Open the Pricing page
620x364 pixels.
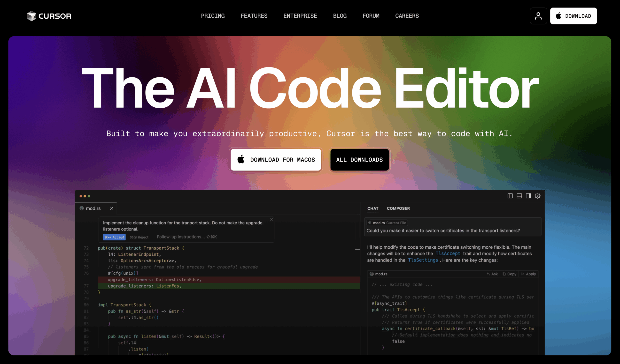click(213, 16)
